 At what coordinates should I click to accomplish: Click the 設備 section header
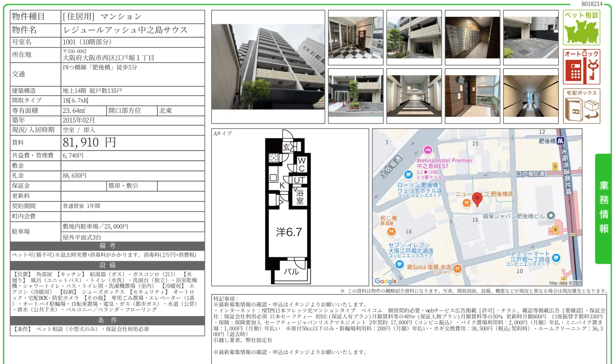tap(108, 265)
